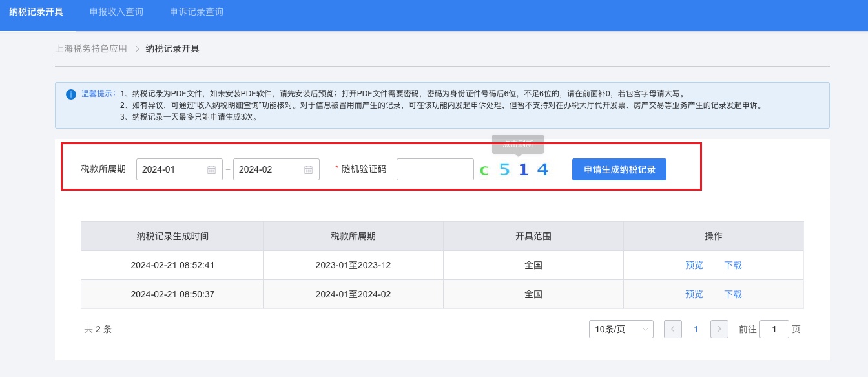Go to the previous page arrow
Screen dimensions: 868x377
(x=673, y=329)
